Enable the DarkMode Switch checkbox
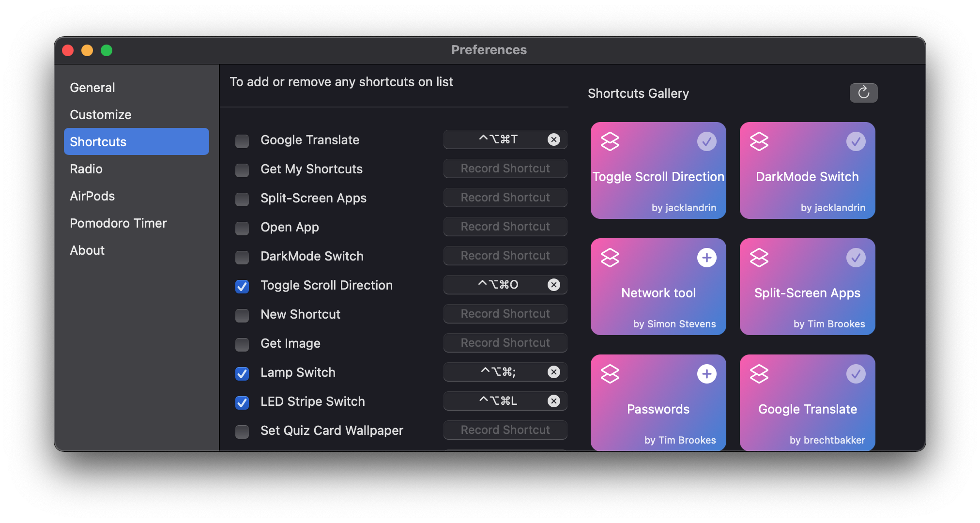 coord(243,255)
